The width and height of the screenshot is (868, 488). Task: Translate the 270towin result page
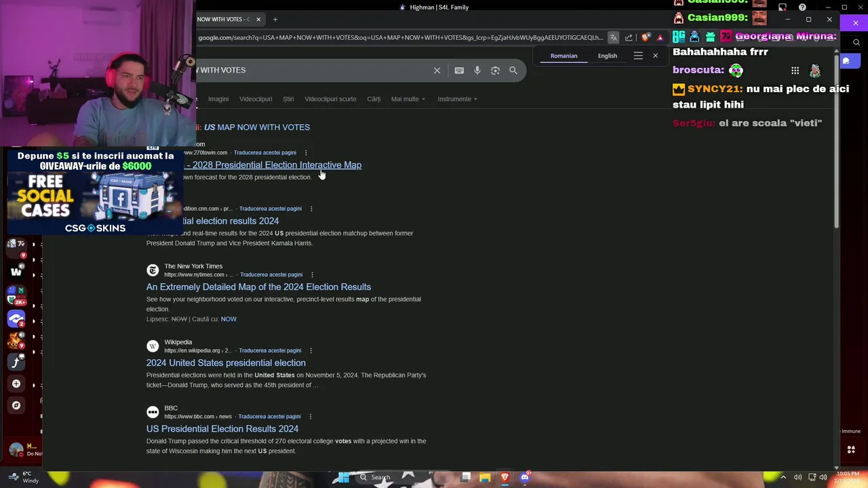pos(265,152)
